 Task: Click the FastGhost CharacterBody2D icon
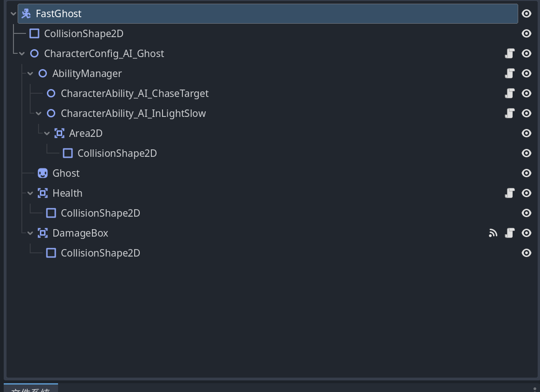click(x=26, y=13)
